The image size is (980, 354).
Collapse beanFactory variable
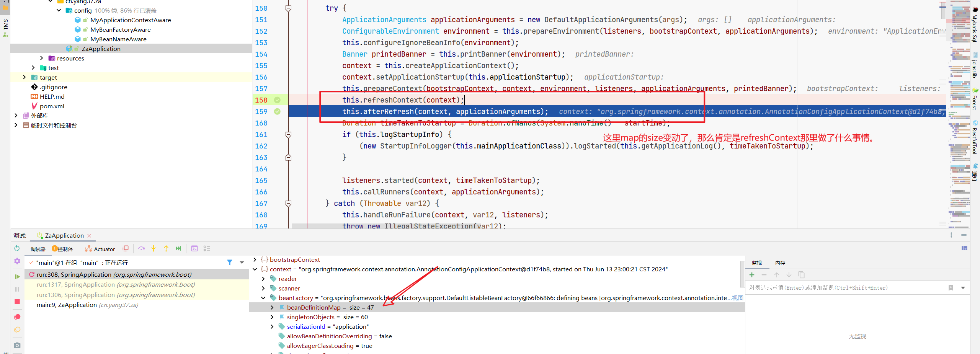pyautogui.click(x=263, y=298)
